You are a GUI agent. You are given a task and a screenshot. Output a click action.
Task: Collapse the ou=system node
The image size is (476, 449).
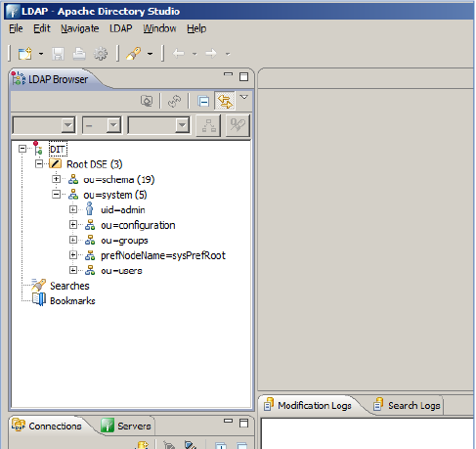point(56,195)
